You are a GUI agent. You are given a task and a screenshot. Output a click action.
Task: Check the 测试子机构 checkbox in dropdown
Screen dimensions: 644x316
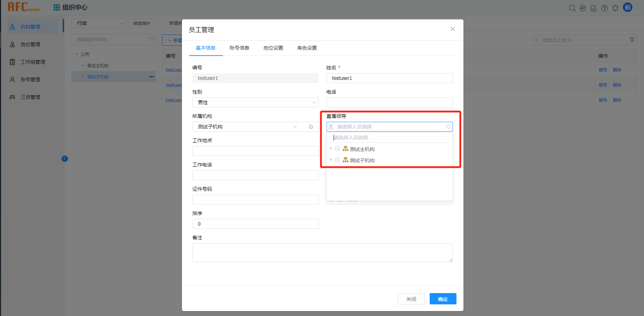[337, 160]
